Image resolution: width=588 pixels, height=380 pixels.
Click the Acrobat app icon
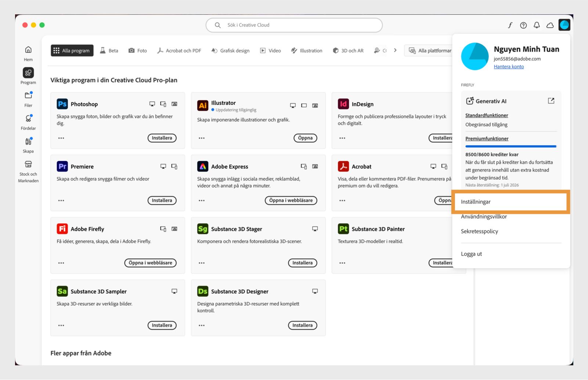click(343, 166)
